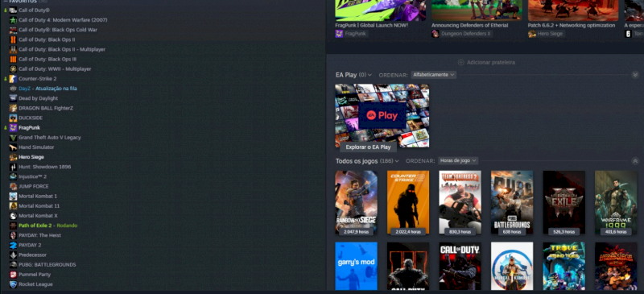Collapse the Todos os jogos shelf chevron
The image size is (644, 294).
[x=635, y=161]
